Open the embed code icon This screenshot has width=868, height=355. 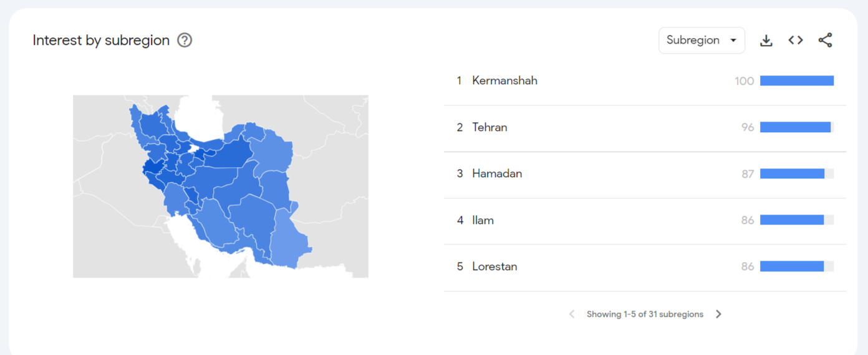(x=796, y=41)
